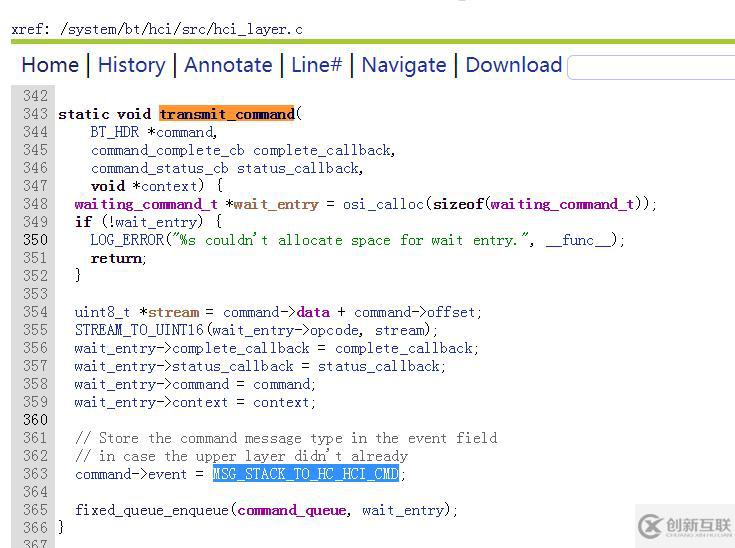Open the History link
The height and width of the screenshot is (548, 735).
tap(131, 65)
